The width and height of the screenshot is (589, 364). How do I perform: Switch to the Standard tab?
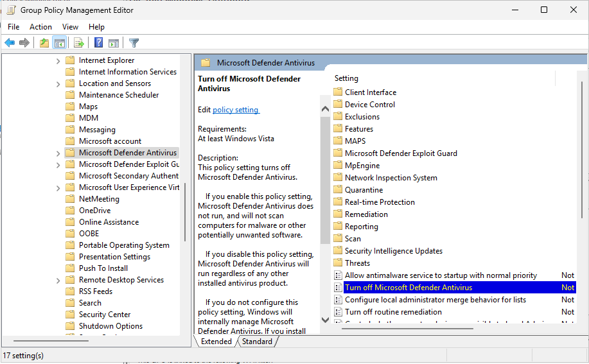257,342
